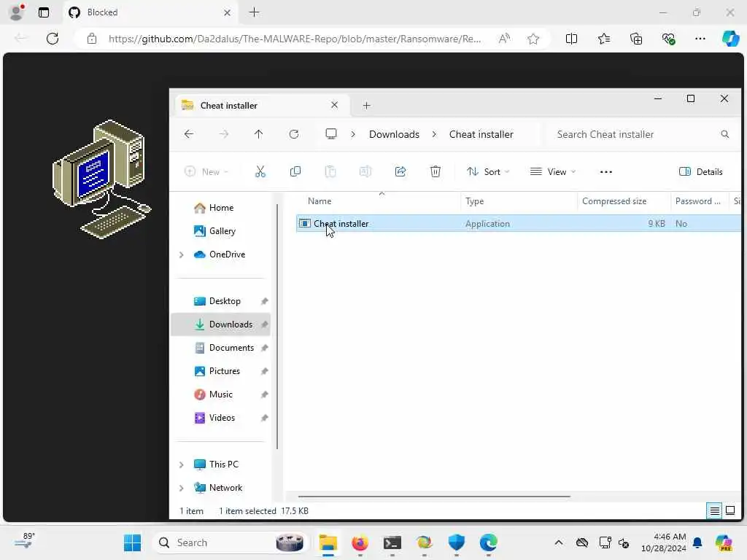Viewport: 747px width, 560px height.
Task: Open Edge tab actions menu icon
Action: tap(44, 12)
